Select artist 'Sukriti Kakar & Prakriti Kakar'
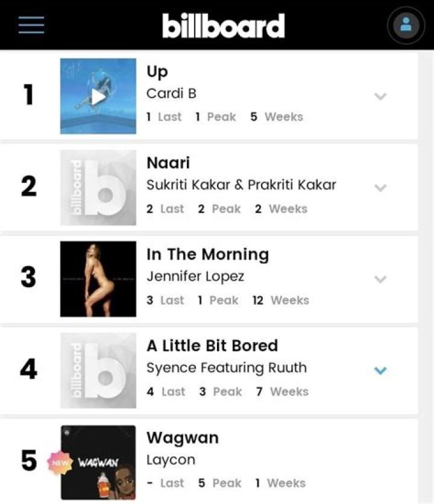Image resolution: width=434 pixels, height=504 pixels. coord(241,185)
